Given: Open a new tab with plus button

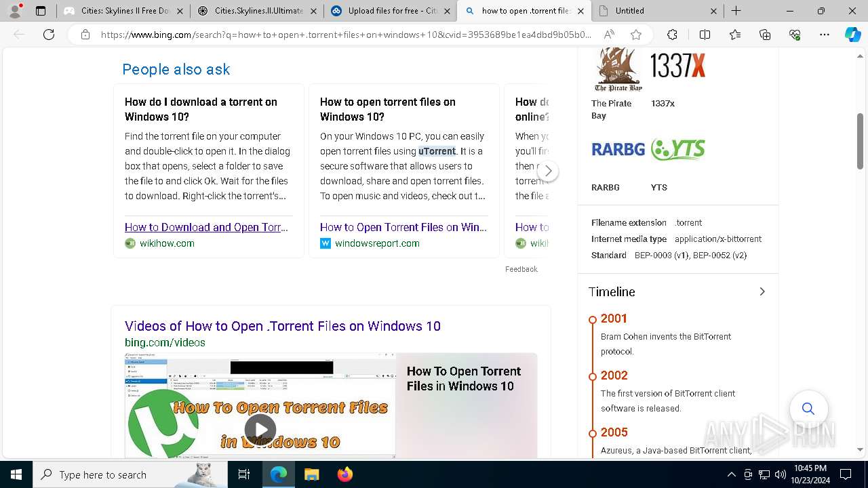Looking at the screenshot, I should (x=736, y=11).
